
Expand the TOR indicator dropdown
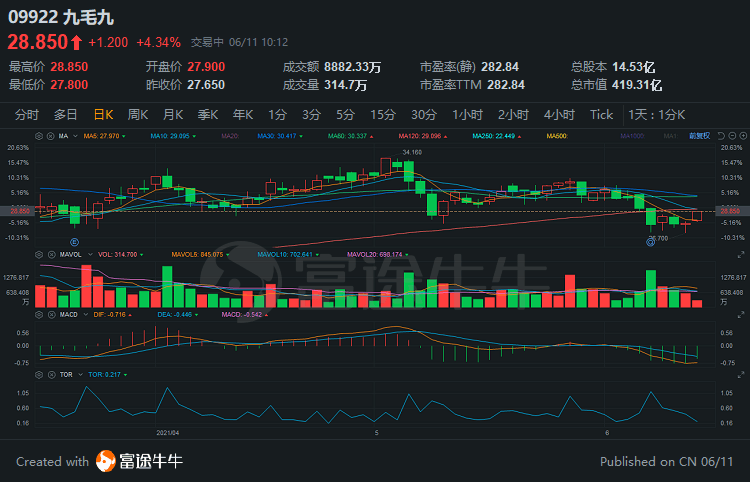point(80,374)
